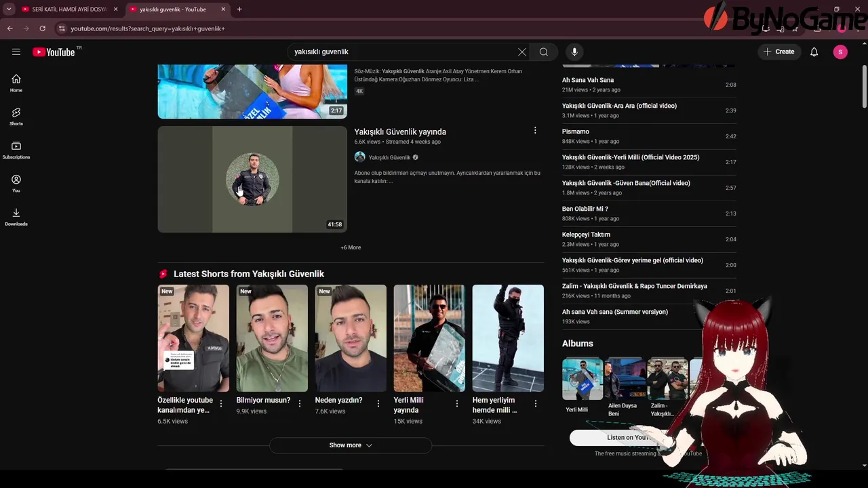Image resolution: width=868 pixels, height=488 pixels.
Task: Click the Yakışıklı Güvenlik channel avatar
Action: [x=360, y=157]
